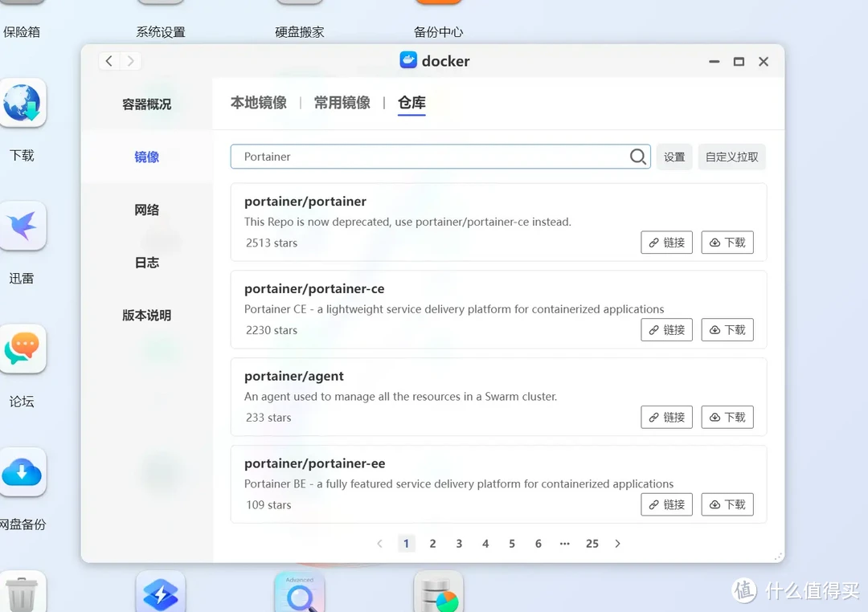Select 网络 in the docker sidebar
Screen dimensions: 868x612
[x=146, y=209]
